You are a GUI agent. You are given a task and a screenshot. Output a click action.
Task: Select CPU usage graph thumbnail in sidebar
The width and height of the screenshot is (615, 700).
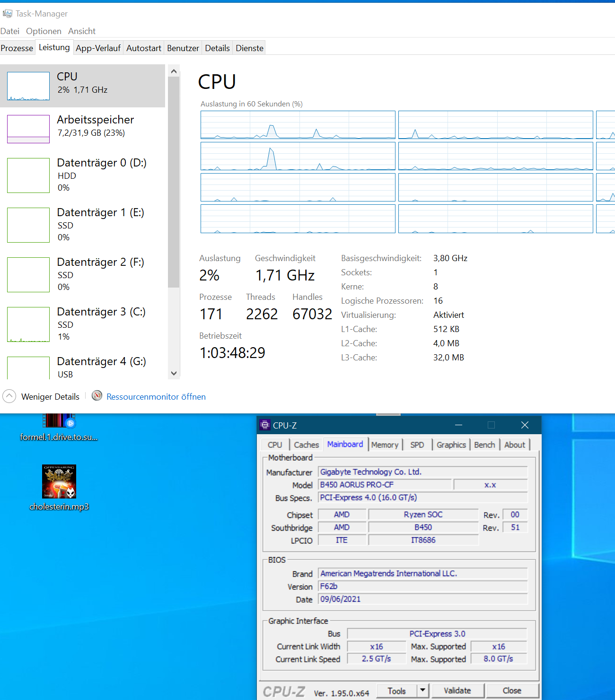(x=28, y=86)
